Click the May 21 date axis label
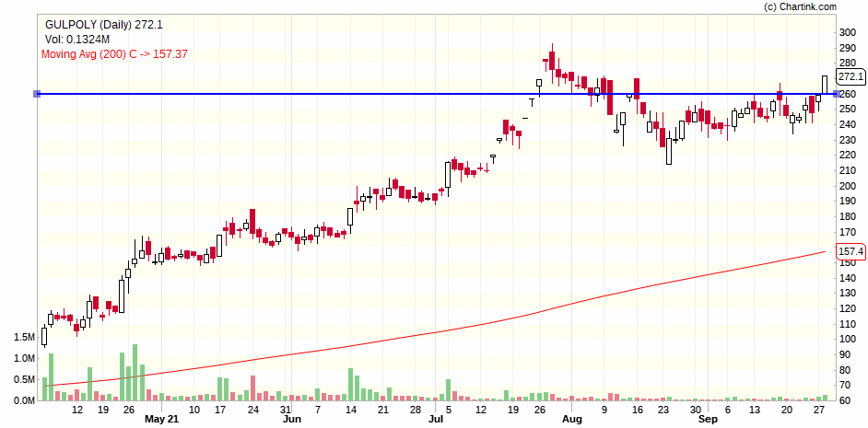This screenshot has height=428, width=868. point(161,419)
